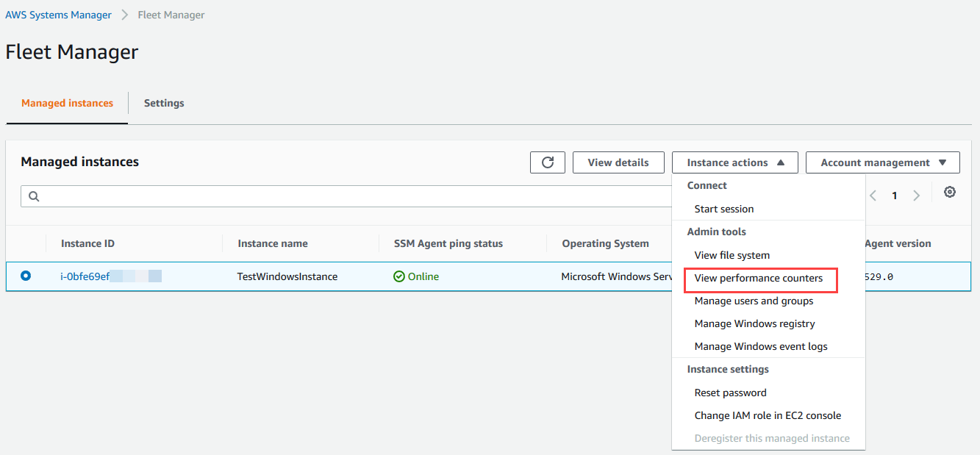This screenshot has width=980, height=455.
Task: Click the Instance ID column header
Action: tap(87, 243)
